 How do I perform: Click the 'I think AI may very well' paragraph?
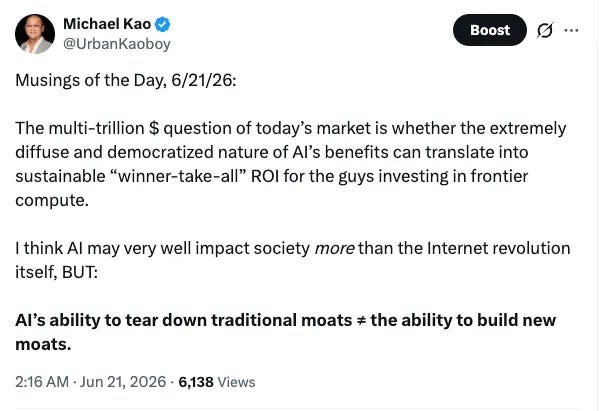click(293, 260)
